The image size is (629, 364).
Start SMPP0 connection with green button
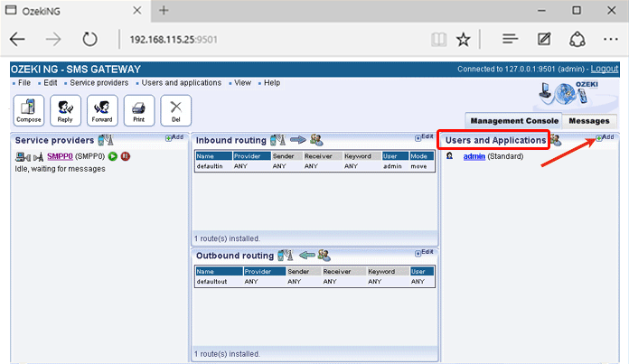pyautogui.click(x=113, y=156)
